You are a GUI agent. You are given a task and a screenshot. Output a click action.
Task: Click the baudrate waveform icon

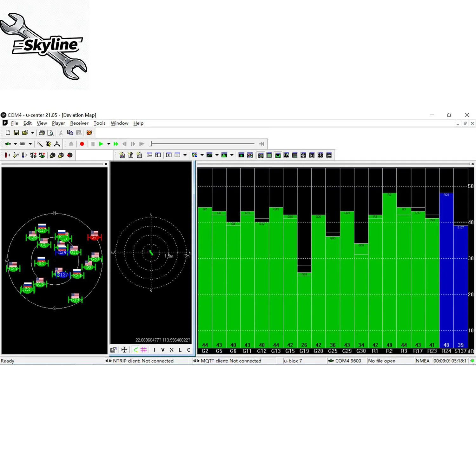pos(23,144)
